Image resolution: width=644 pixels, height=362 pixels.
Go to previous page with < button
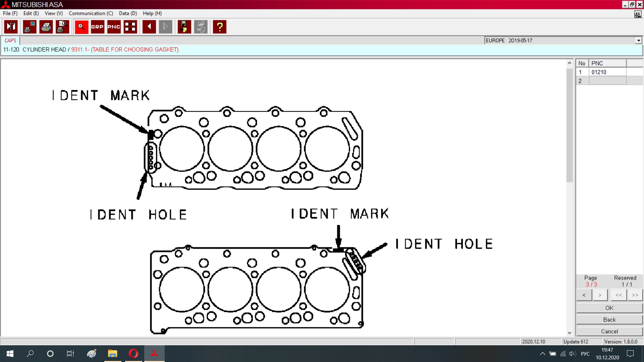tap(584, 295)
